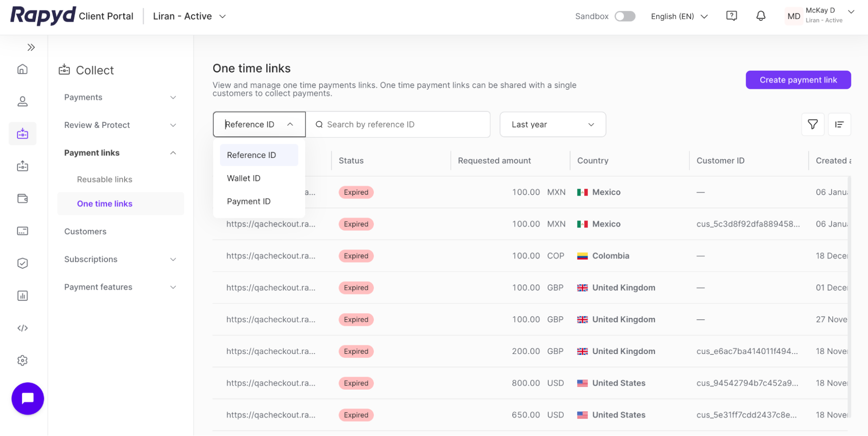Viewport: 868px width, 436px height.
Task: Click the filter icon above the table
Action: [x=813, y=125]
